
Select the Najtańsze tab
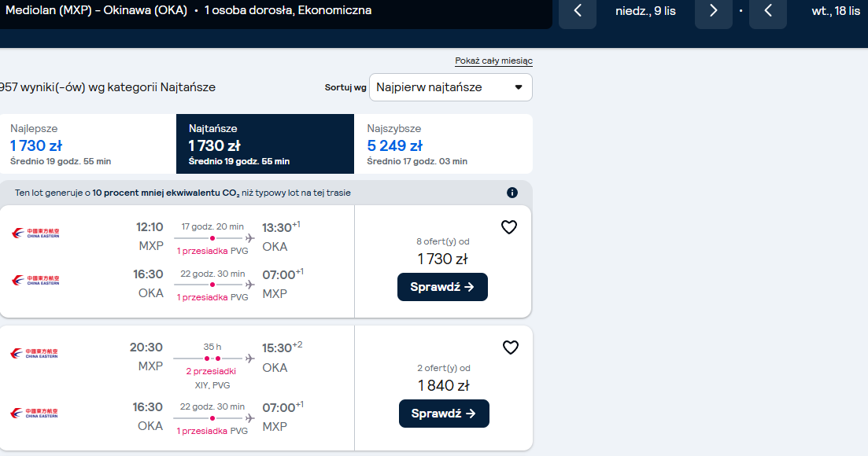coord(265,144)
